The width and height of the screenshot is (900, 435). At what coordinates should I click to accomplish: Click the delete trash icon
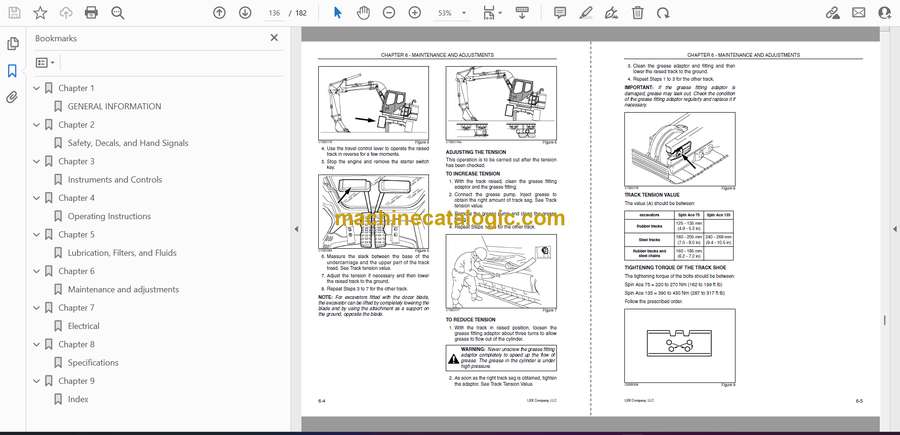click(638, 13)
